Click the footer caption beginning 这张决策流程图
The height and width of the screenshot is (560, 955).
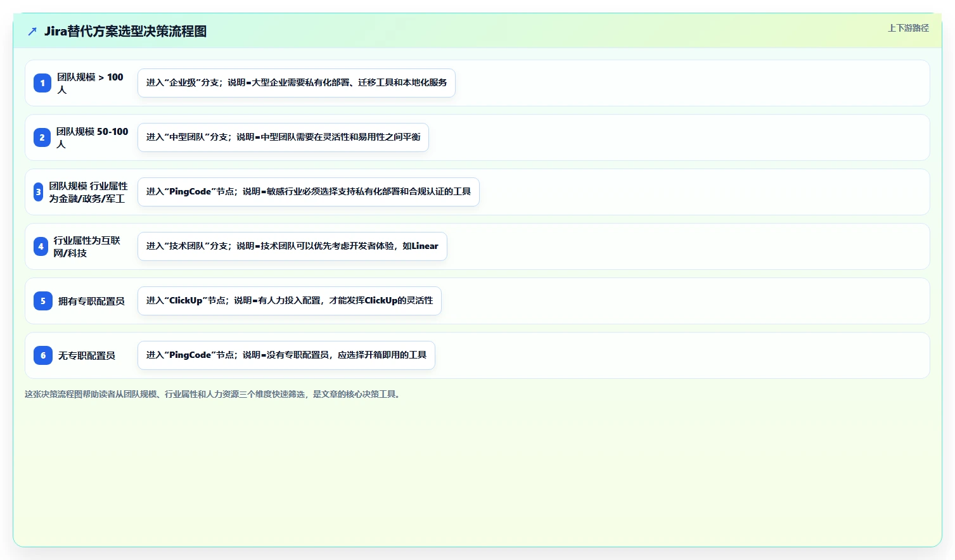[214, 394]
